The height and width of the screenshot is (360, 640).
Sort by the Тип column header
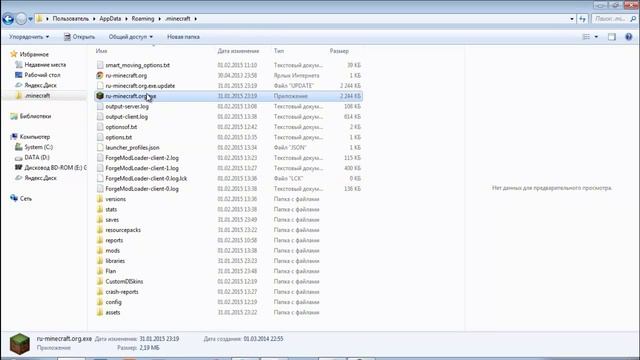(279, 51)
